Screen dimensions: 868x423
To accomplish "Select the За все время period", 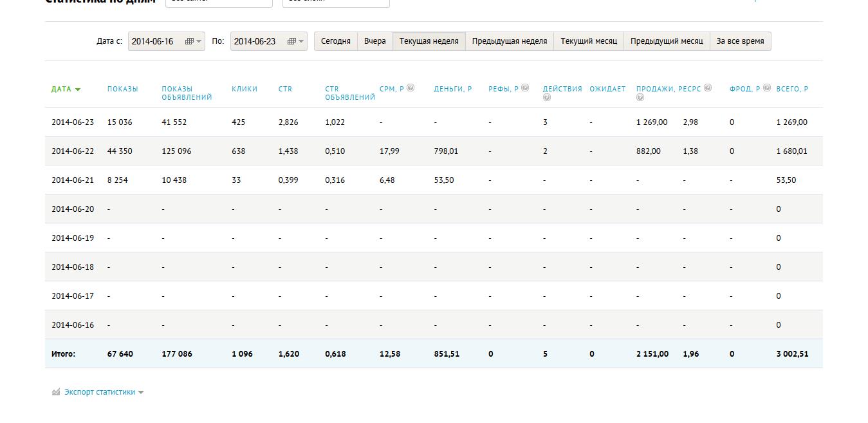I will (740, 41).
